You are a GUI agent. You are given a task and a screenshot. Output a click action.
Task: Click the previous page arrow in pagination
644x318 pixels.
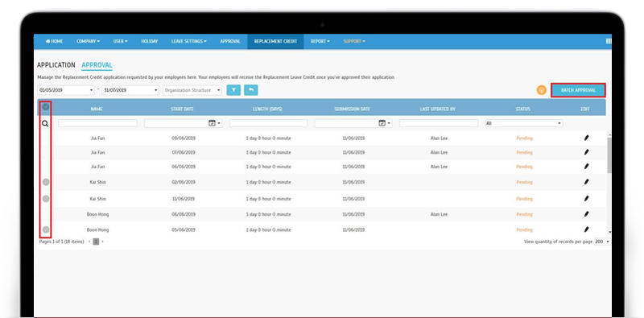(89, 242)
